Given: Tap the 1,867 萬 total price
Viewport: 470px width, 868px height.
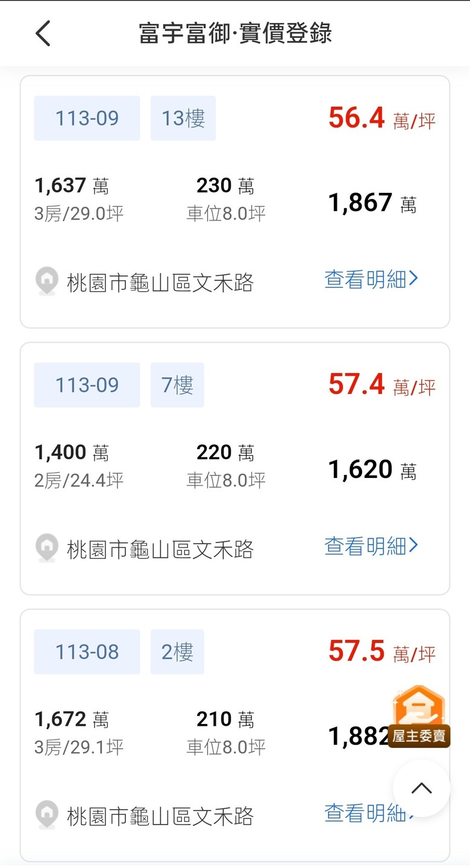Looking at the screenshot, I should pos(372,203).
